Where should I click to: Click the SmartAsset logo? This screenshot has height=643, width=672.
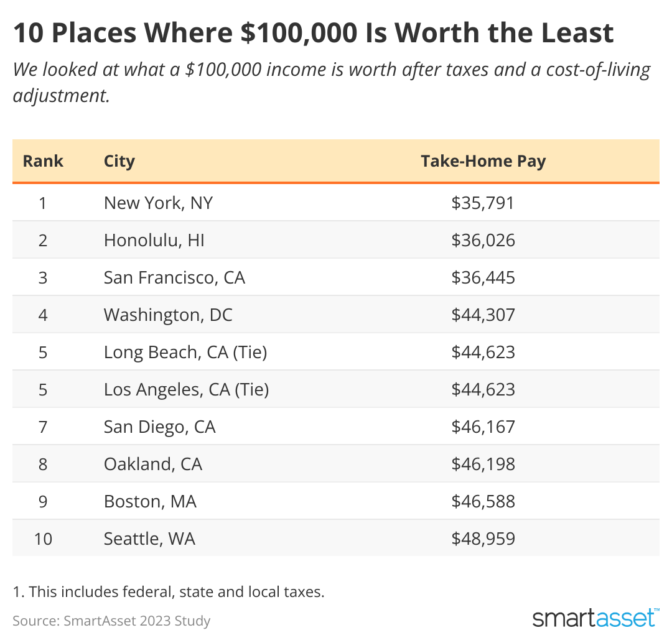[595, 618]
